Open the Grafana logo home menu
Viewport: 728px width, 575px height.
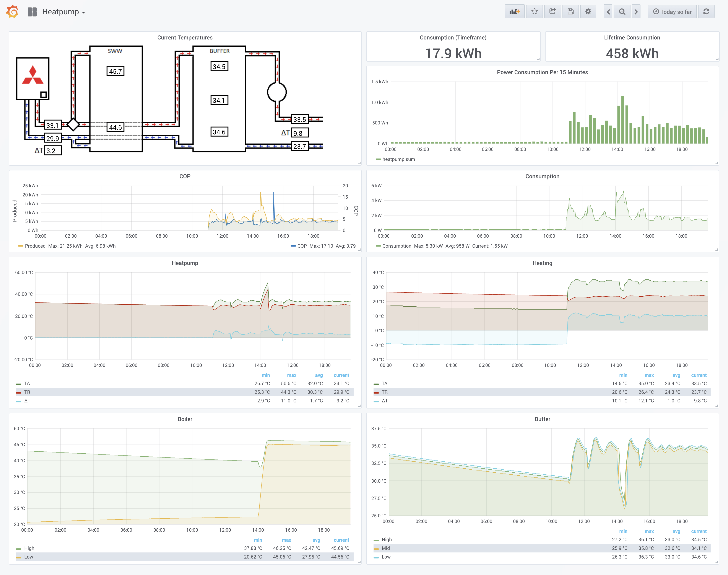pyautogui.click(x=12, y=12)
